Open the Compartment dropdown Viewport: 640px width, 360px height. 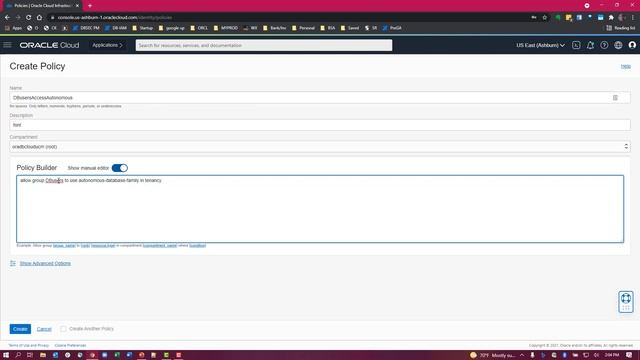[320, 147]
